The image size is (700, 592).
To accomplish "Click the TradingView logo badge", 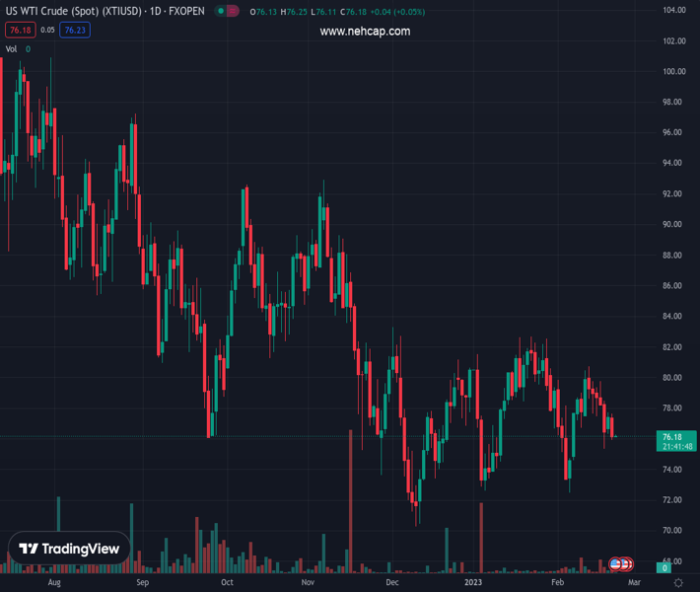I will 70,549.
